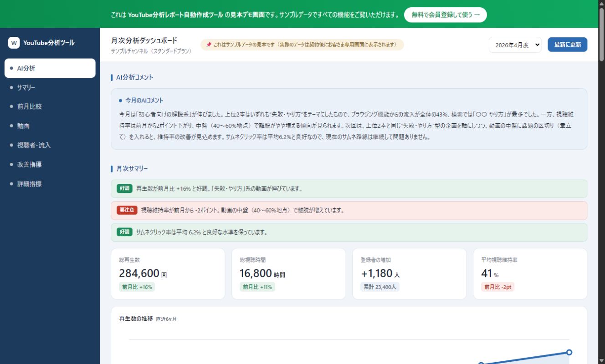Click the last data point on chart
Screen dimensions: 605x364
point(569,352)
